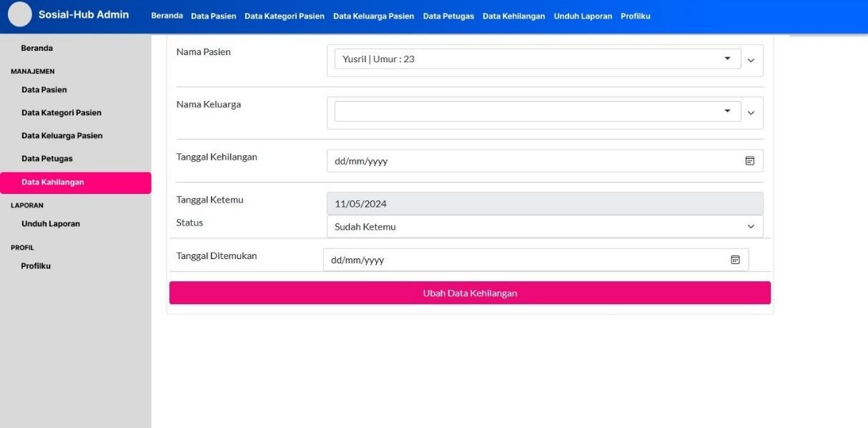
Task: Click the Sosial-Hub Admin round logo
Action: click(20, 15)
